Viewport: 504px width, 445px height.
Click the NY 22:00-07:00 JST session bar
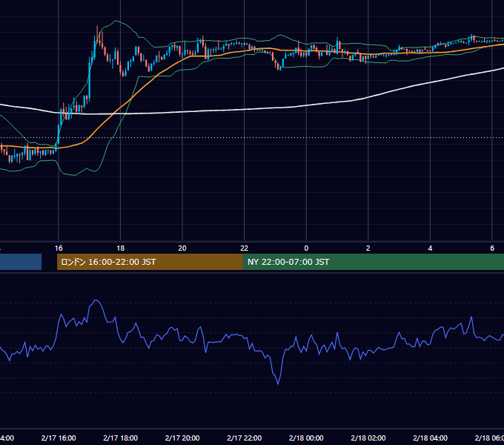[x=373, y=262]
